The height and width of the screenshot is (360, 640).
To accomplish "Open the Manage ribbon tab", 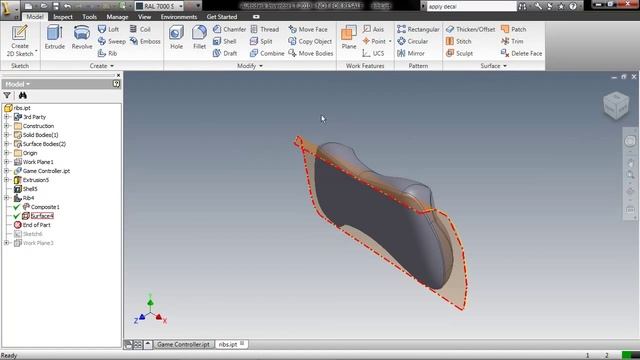I will 117,17.
